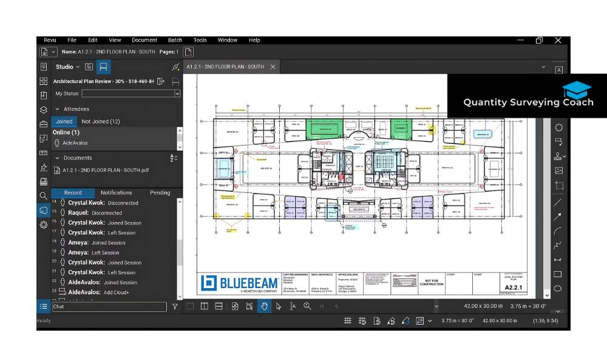Screen dimensions: 607x364
Task: Open the Signatures panel icon
Action: [43, 167]
